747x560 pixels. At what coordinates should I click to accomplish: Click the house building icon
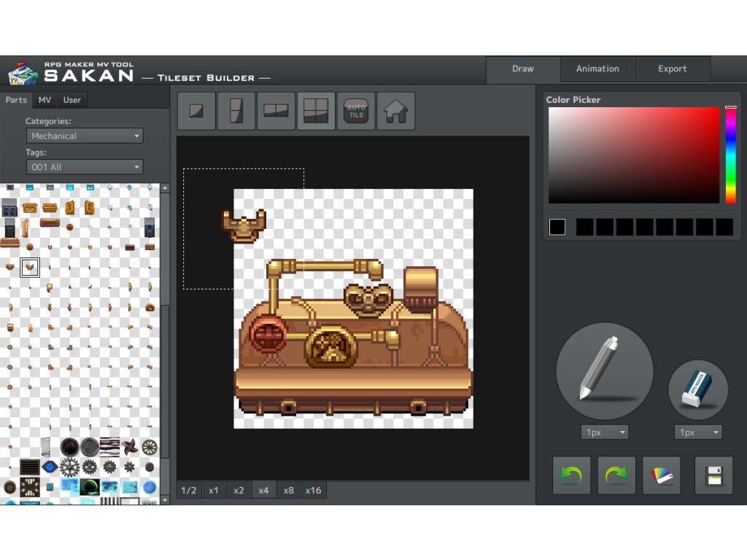[x=396, y=111]
